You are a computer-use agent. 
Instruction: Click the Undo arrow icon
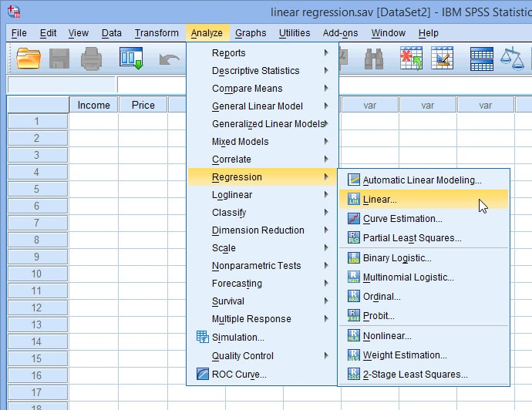tap(168, 58)
